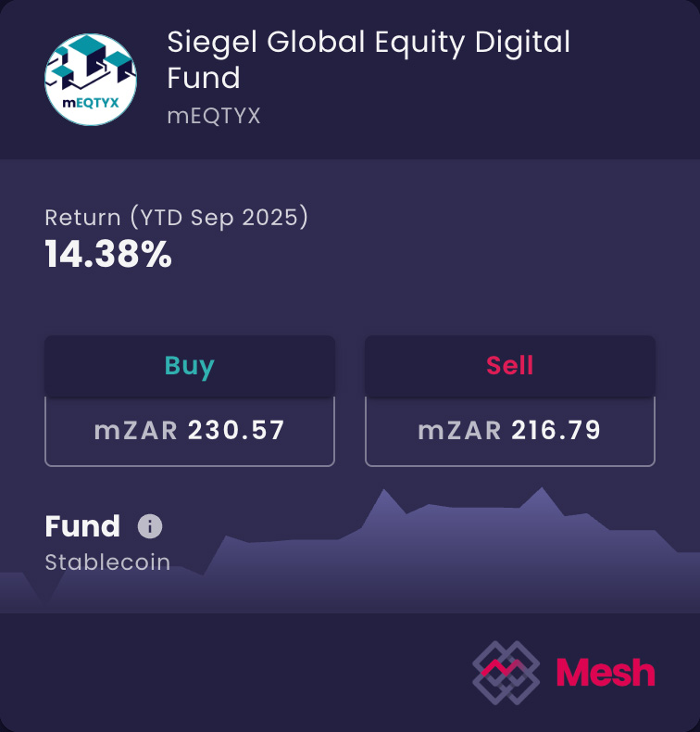The width and height of the screenshot is (700, 732).
Task: Click the Mesh diamond logo icon
Action: pos(506,673)
